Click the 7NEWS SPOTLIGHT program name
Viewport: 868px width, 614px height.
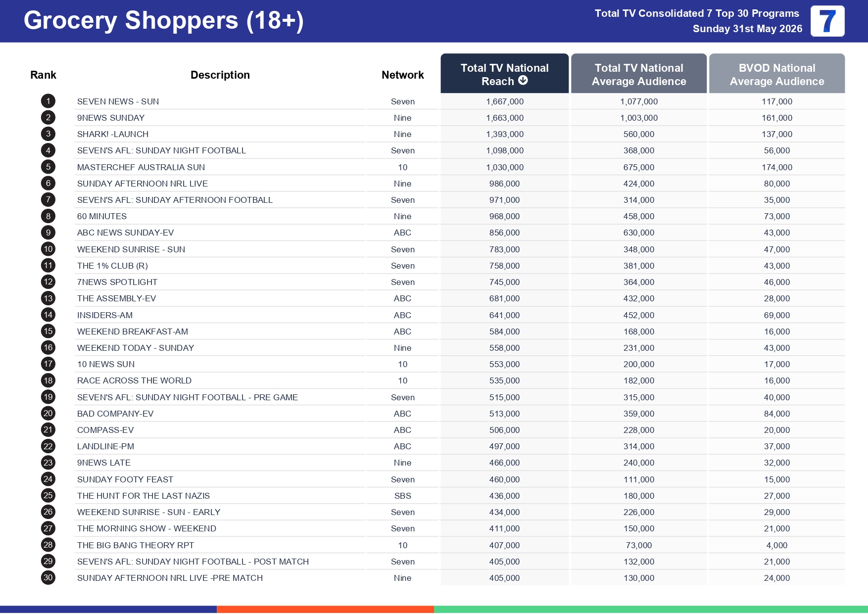(117, 282)
